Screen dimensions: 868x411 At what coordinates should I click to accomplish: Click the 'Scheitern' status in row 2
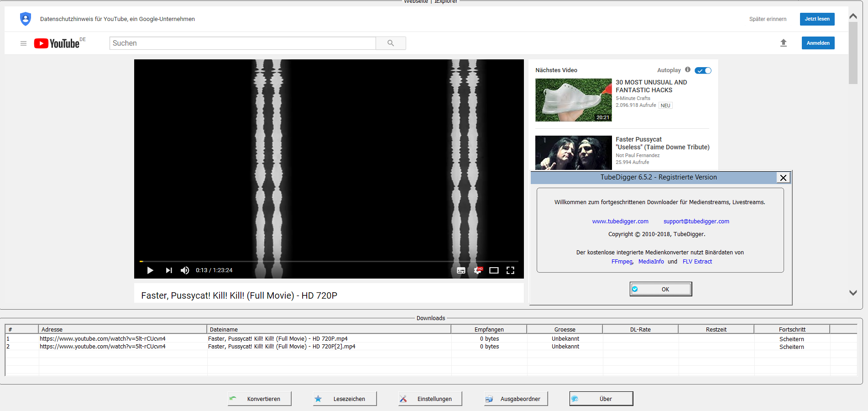click(x=792, y=347)
